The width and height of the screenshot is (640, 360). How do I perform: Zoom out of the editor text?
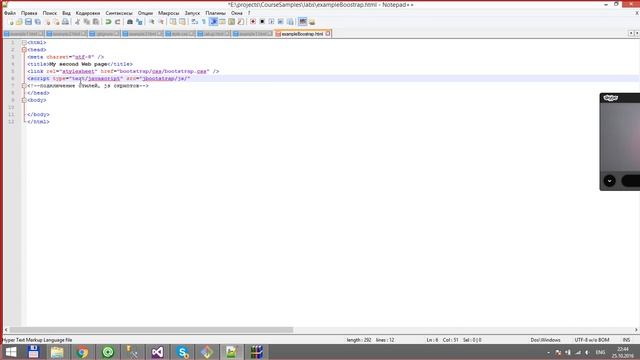(x=161, y=22)
